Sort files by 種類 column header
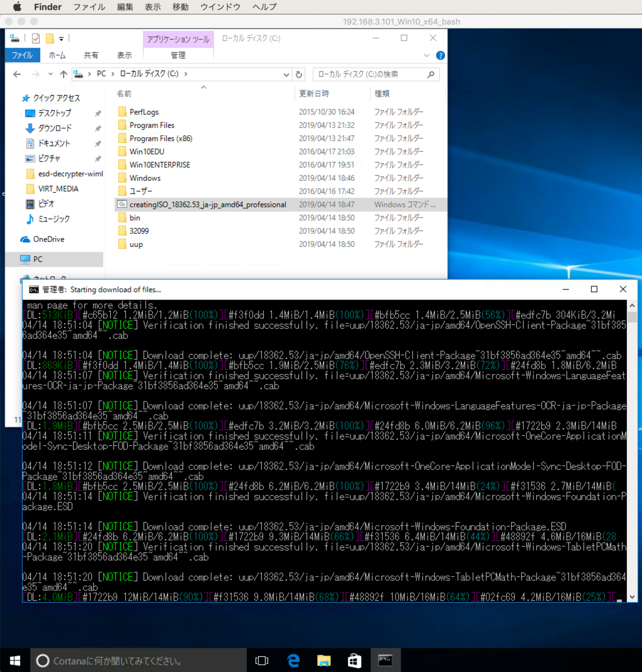Screen dimensions: 642x672 [382, 94]
